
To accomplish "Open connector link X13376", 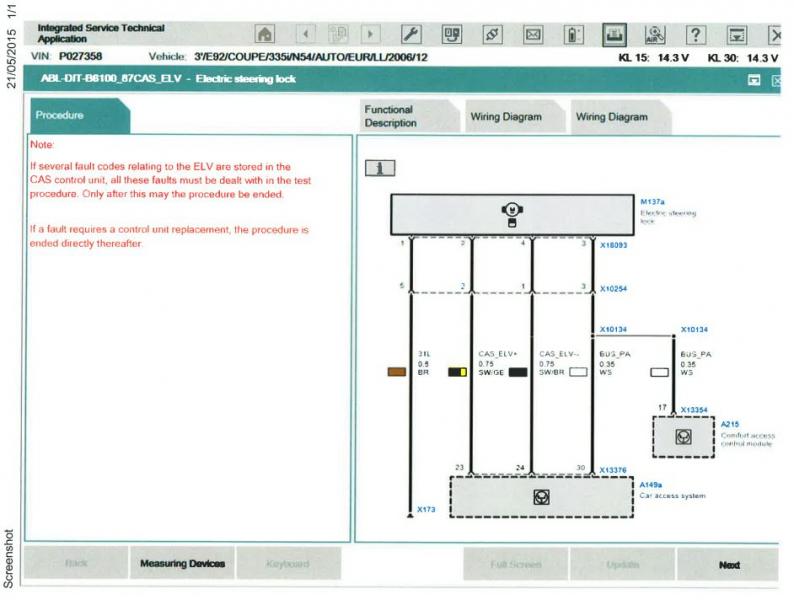I will [x=613, y=469].
